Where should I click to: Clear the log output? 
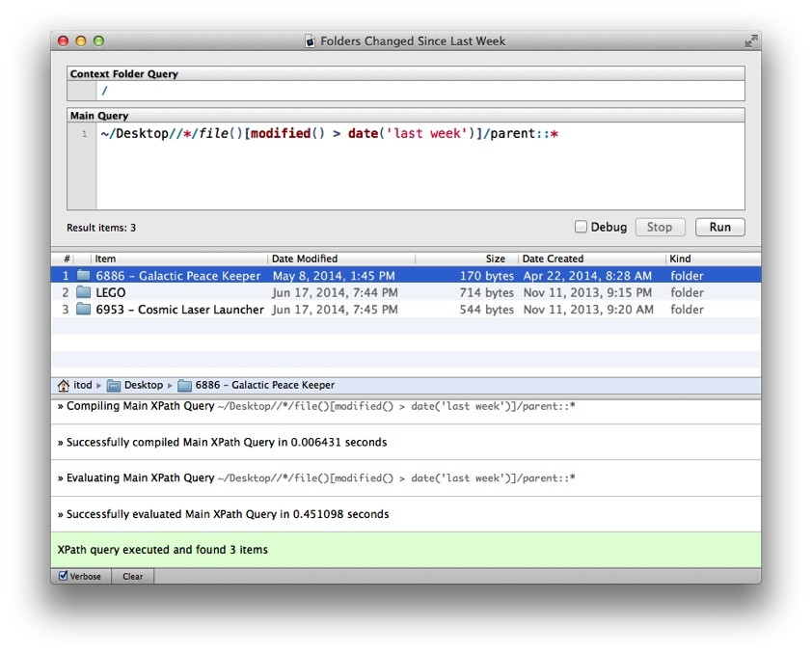pos(132,576)
